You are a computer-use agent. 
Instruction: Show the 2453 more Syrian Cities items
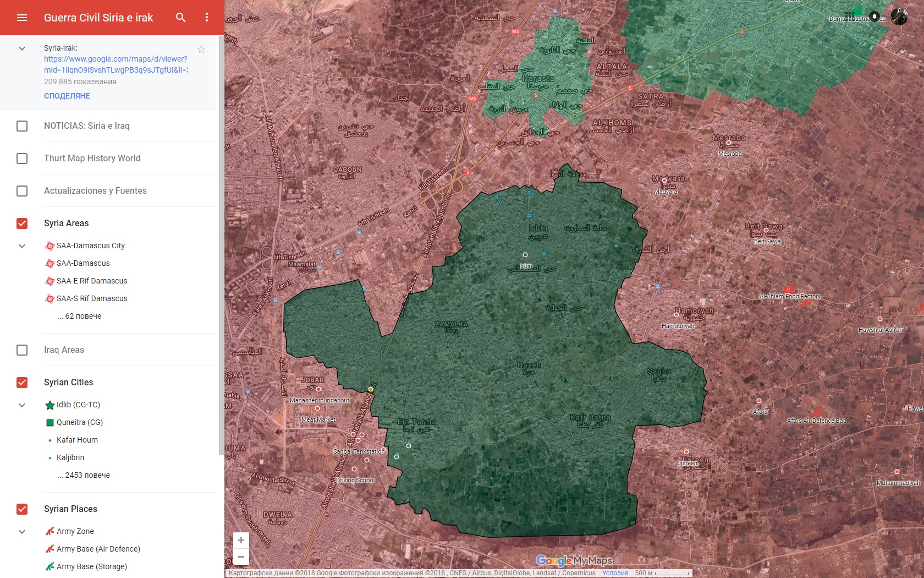[x=84, y=475]
